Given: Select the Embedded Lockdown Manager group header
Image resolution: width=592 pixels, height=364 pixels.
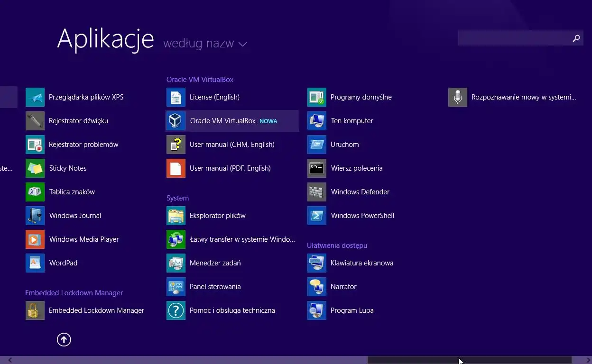Looking at the screenshot, I should pyautogui.click(x=74, y=293).
